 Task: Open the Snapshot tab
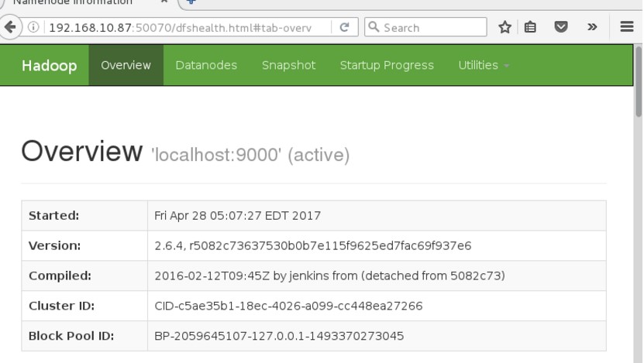(289, 65)
